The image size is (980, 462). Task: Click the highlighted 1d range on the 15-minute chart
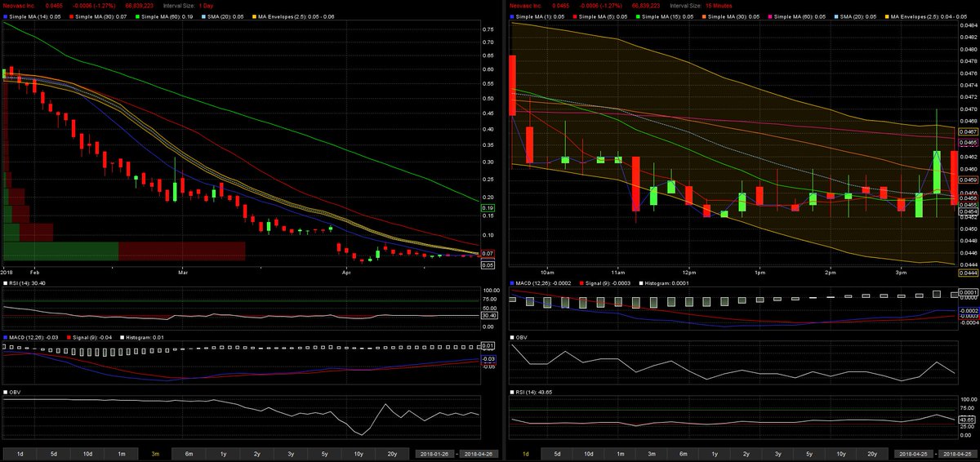click(x=523, y=453)
